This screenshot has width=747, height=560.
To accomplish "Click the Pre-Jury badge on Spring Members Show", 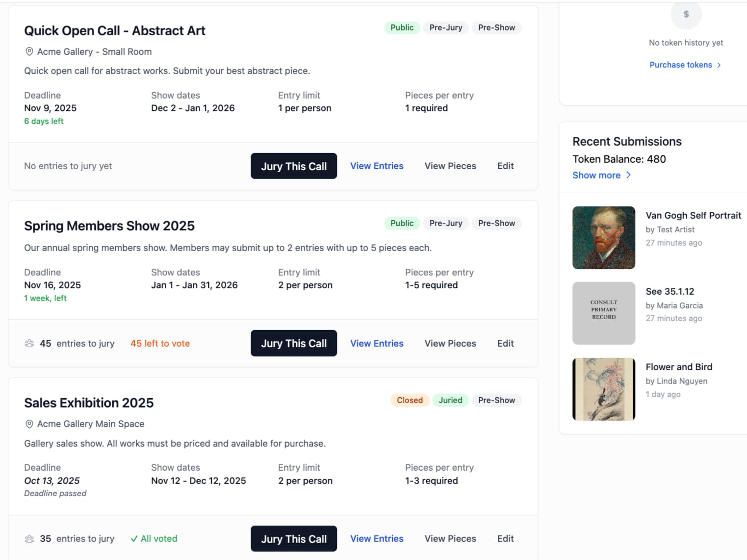I will 445,223.
